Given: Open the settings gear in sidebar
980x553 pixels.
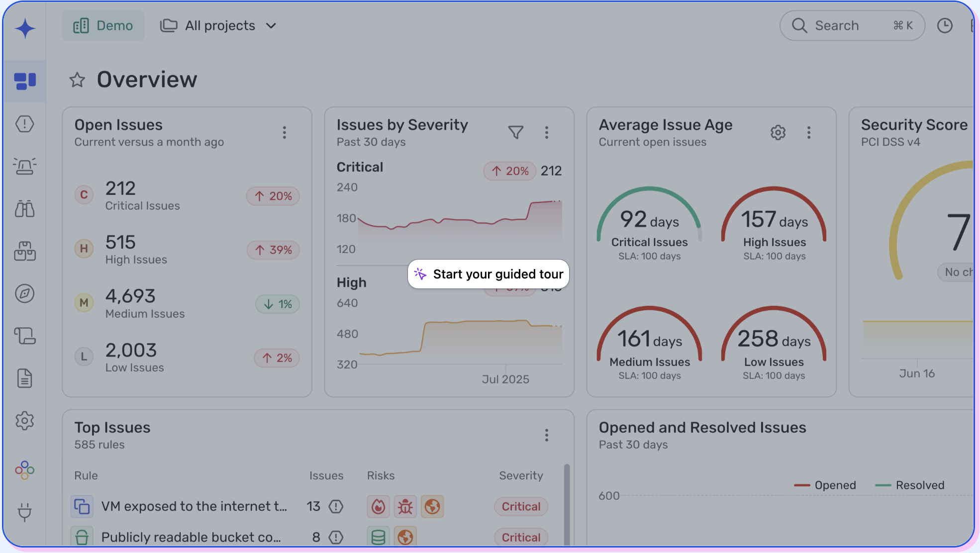Looking at the screenshot, I should 24,421.
